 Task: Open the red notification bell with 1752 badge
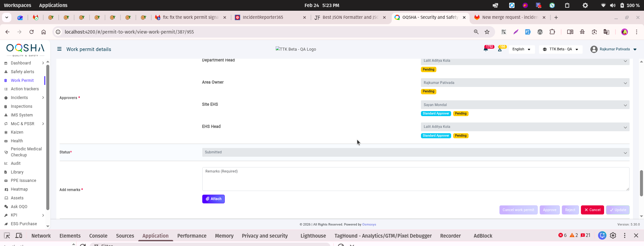(x=486, y=49)
